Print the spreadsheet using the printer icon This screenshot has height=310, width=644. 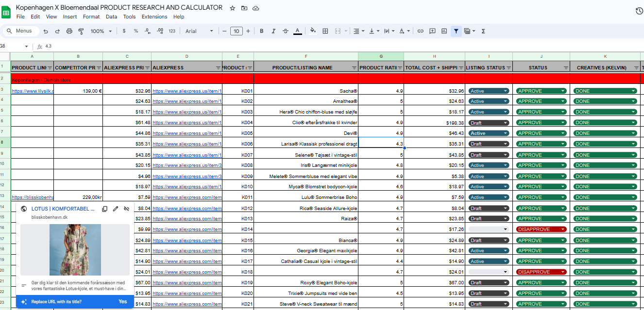[69, 31]
